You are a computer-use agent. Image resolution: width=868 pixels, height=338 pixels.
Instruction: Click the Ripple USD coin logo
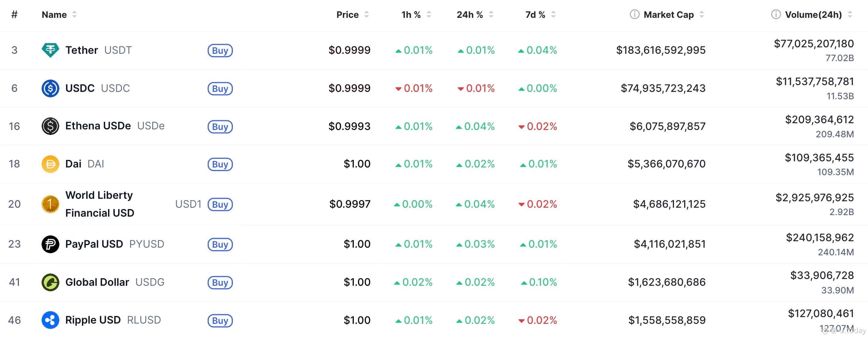click(x=50, y=320)
